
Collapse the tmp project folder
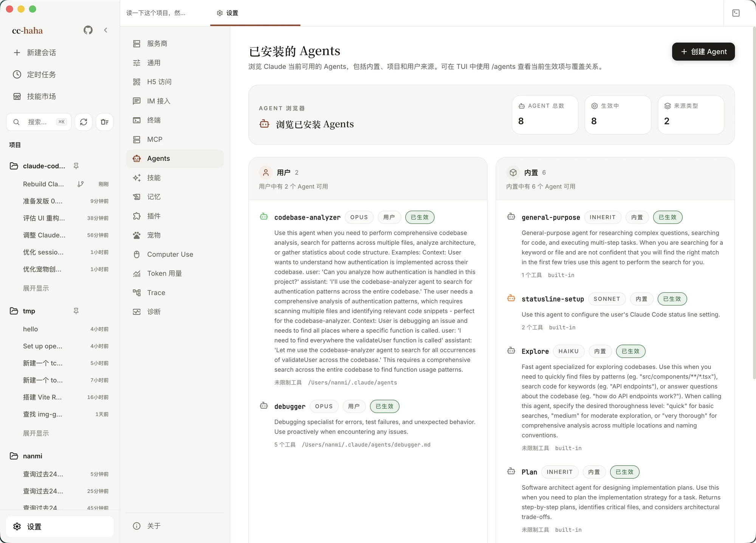[14, 311]
